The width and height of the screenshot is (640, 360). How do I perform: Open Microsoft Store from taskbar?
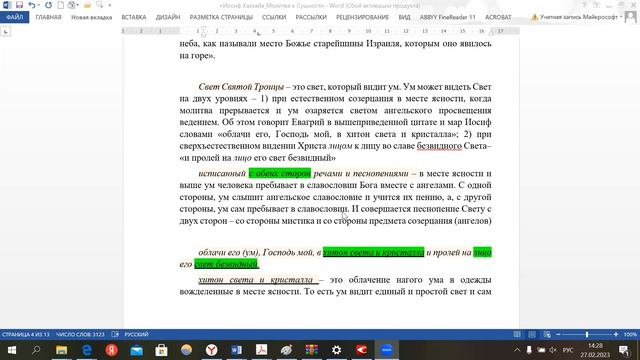pyautogui.click(x=161, y=350)
